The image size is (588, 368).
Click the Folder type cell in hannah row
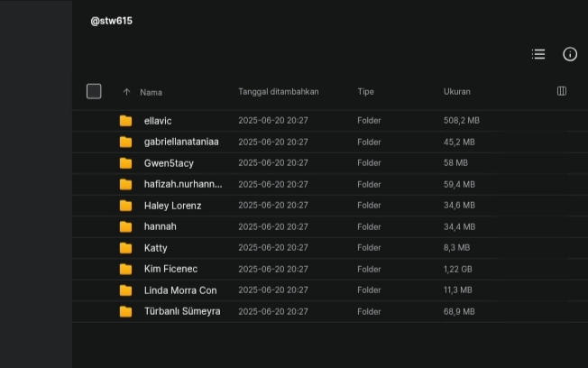(x=369, y=227)
